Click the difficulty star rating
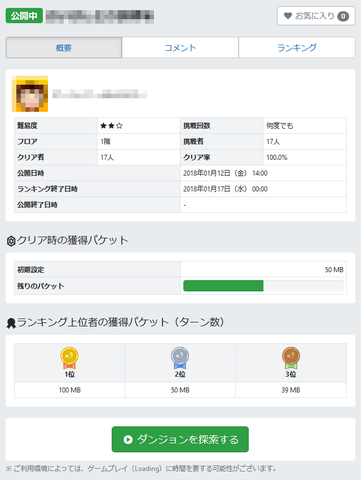The height and width of the screenshot is (480, 361). point(111,126)
